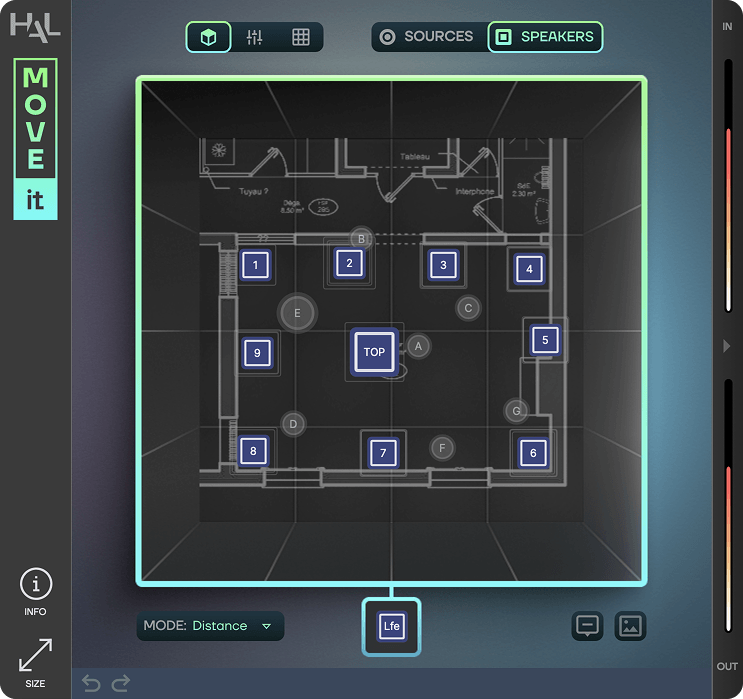Click the undo arrow
Image resolution: width=743 pixels, height=699 pixels.
91,683
